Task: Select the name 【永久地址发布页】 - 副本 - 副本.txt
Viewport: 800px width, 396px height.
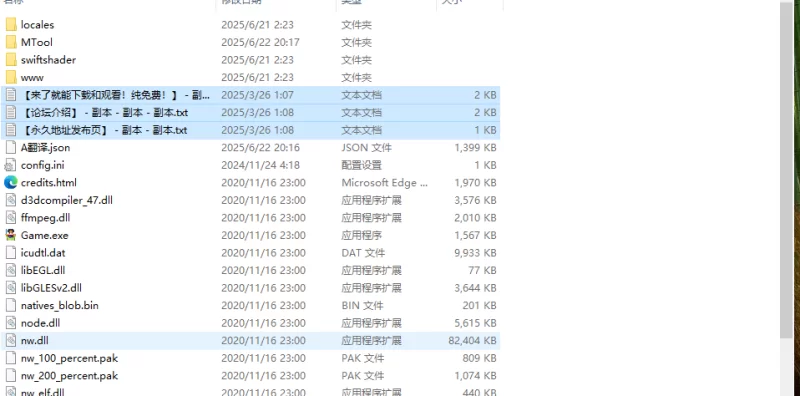Action: [104, 130]
